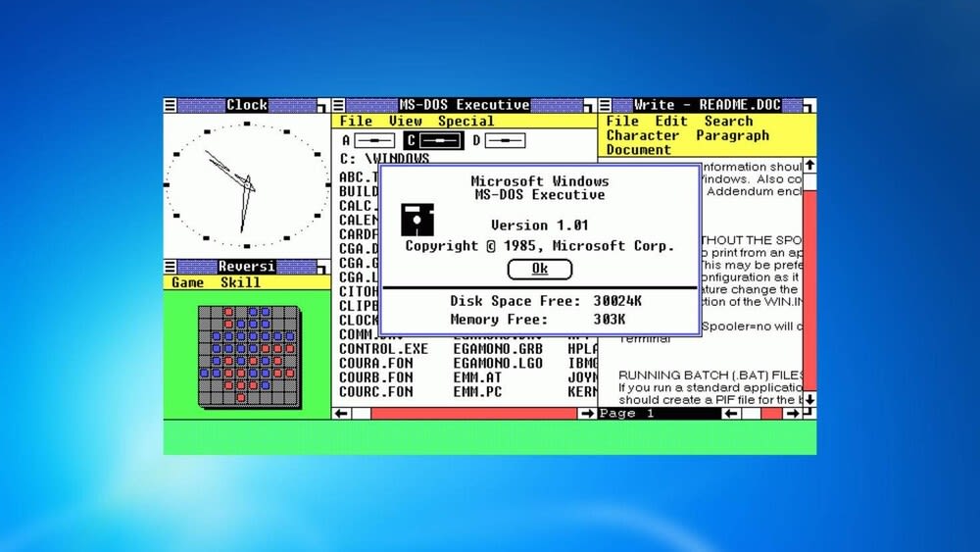Click the C: \WINDOWS path label
980x552 pixels.
tap(384, 159)
